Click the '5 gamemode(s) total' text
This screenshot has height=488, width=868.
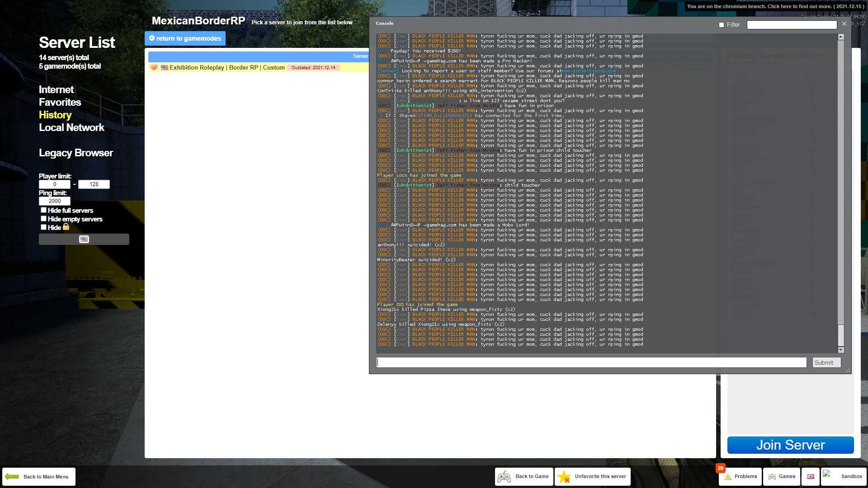pyautogui.click(x=70, y=66)
